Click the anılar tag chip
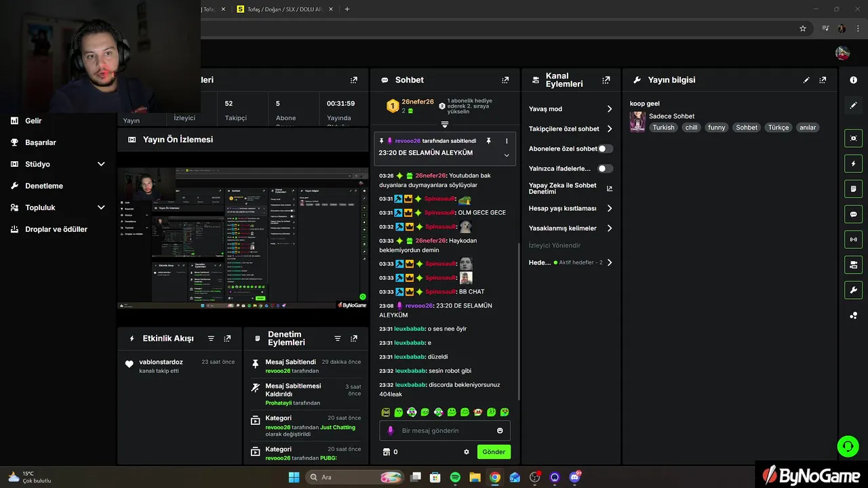The image size is (868, 488). tap(808, 127)
